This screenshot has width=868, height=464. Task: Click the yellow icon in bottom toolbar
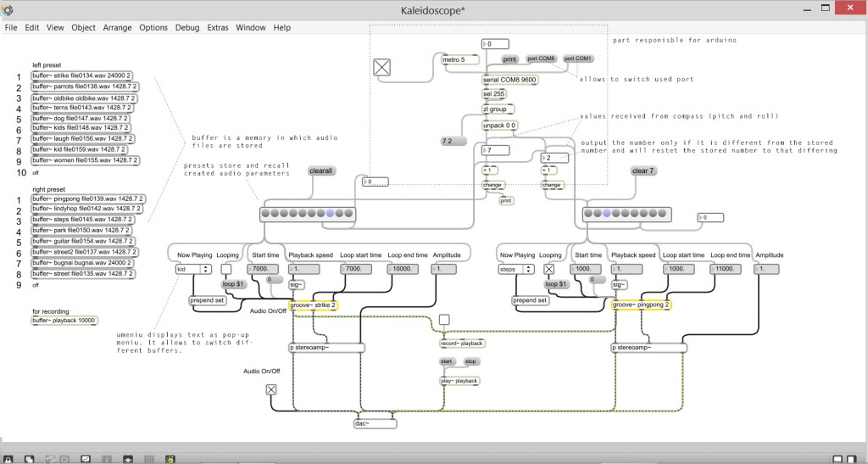170,459
